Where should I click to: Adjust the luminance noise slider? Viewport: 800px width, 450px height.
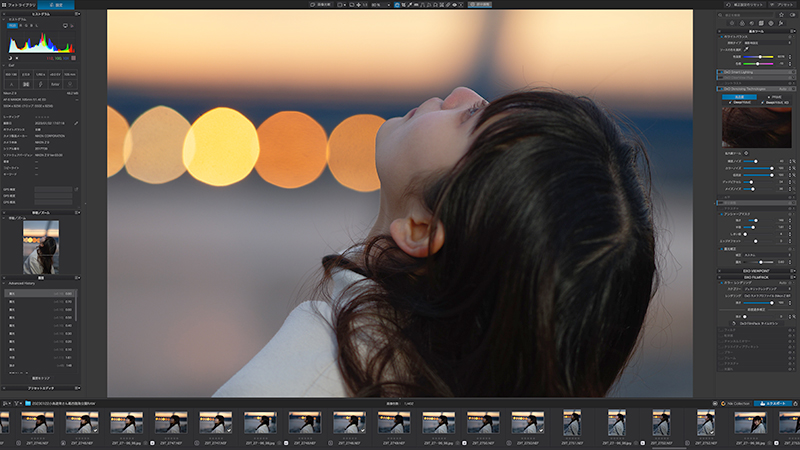[x=758, y=161]
